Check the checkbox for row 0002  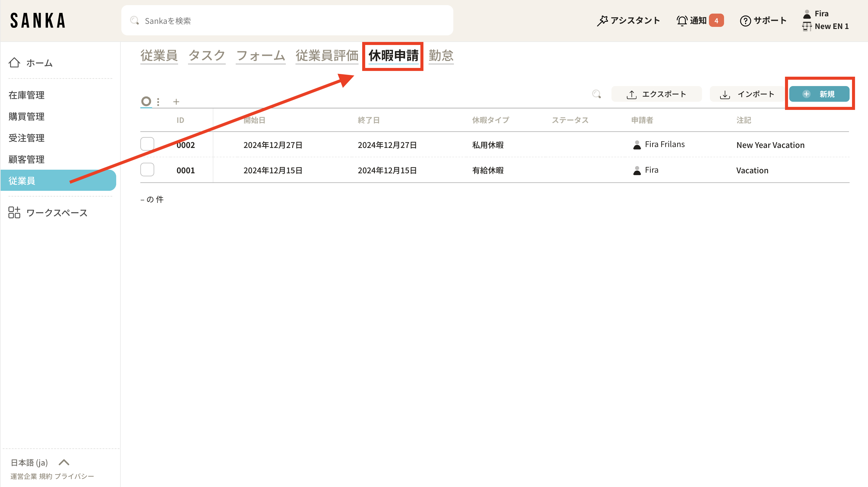click(x=147, y=144)
